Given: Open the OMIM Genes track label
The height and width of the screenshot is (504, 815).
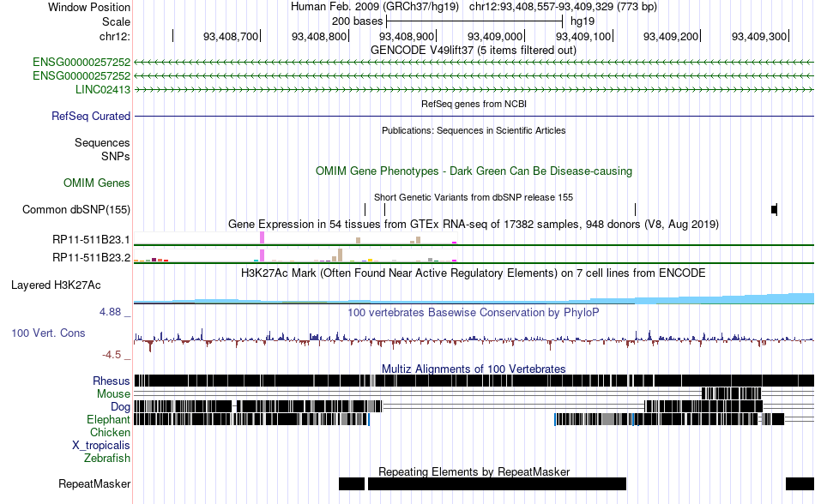Looking at the screenshot, I should pos(97,183).
